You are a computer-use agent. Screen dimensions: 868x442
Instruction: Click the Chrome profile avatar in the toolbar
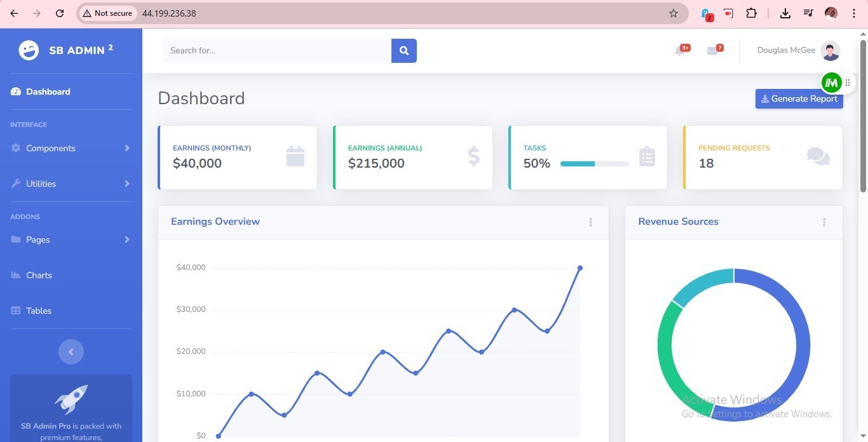[831, 13]
